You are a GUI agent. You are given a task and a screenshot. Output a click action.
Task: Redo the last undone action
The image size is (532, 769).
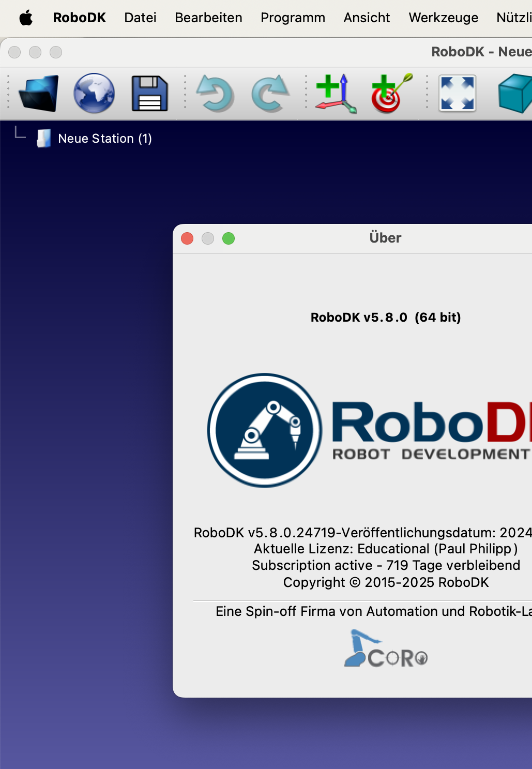(x=270, y=94)
